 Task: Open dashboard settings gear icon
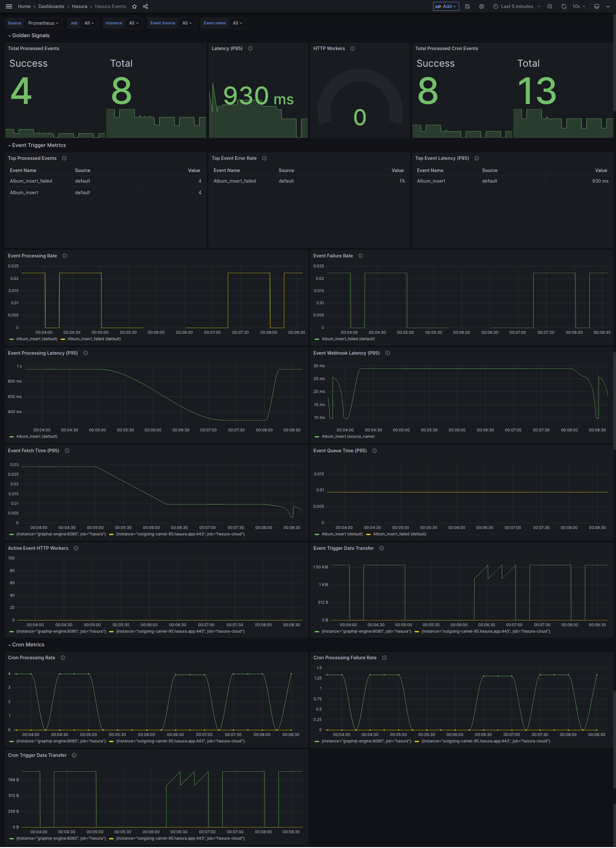coord(482,6)
